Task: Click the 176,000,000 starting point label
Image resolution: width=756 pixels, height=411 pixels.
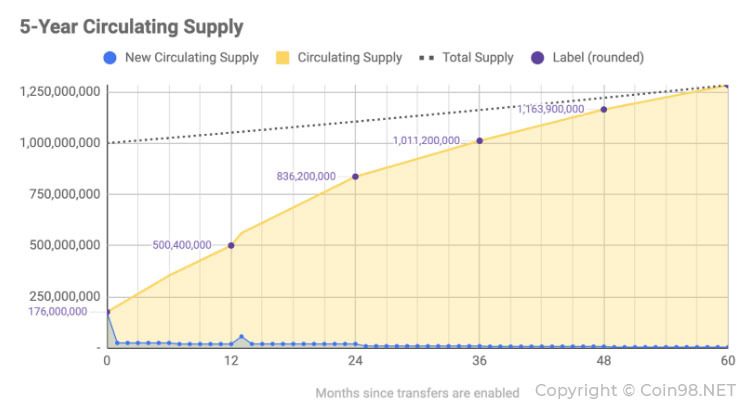Action: [58, 312]
